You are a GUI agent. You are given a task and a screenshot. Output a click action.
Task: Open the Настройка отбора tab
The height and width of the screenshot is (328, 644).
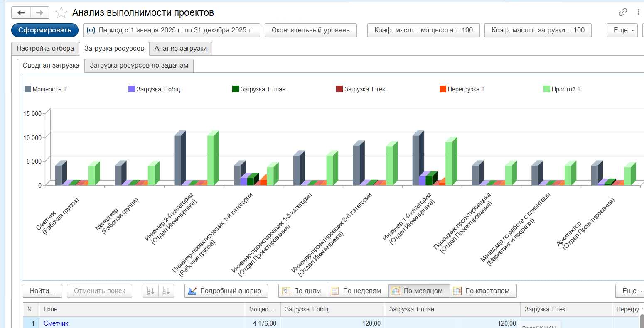(x=45, y=49)
